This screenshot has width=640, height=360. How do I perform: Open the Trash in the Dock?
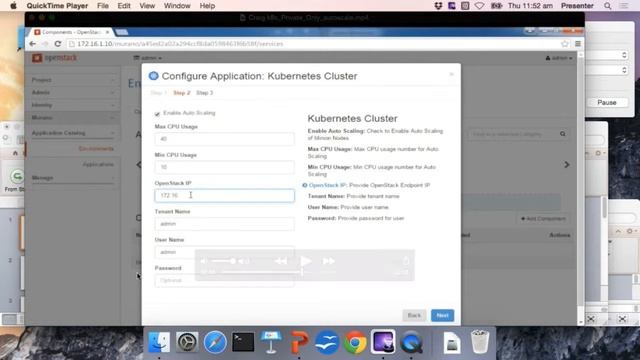point(480,342)
